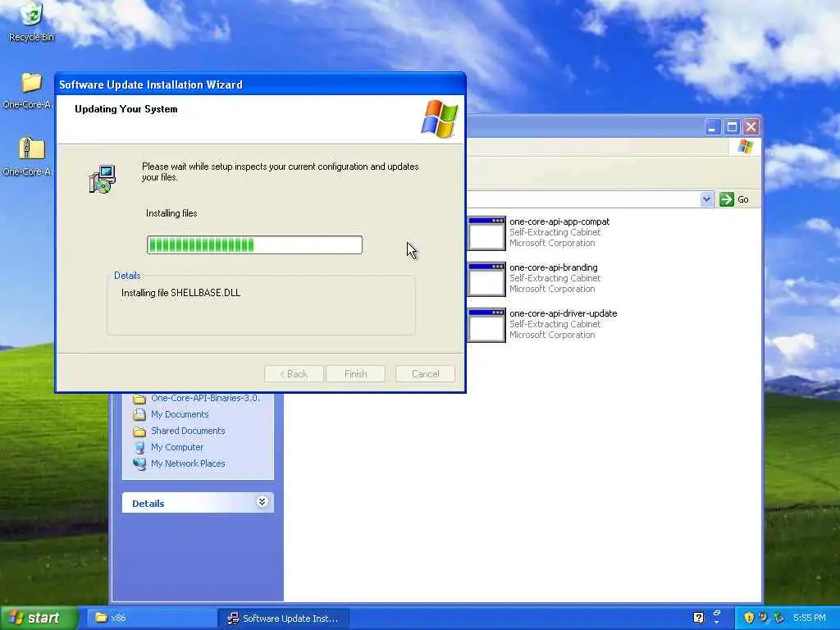Open the My Computer link
The width and height of the screenshot is (840, 630).
click(x=177, y=447)
